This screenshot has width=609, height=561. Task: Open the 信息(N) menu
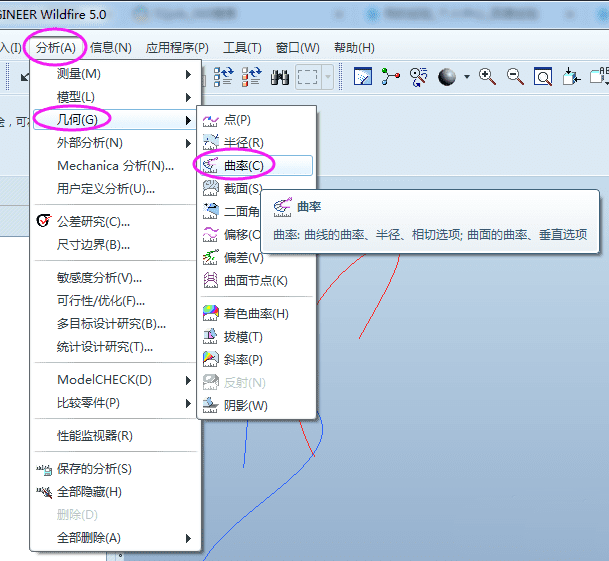pyautogui.click(x=111, y=47)
